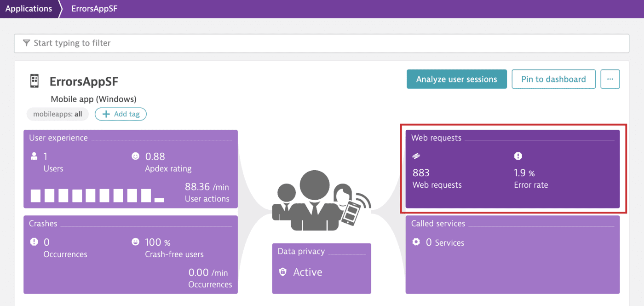Image resolution: width=644 pixels, height=306 pixels.
Task: Open the more options ellipsis menu
Action: pyautogui.click(x=610, y=79)
